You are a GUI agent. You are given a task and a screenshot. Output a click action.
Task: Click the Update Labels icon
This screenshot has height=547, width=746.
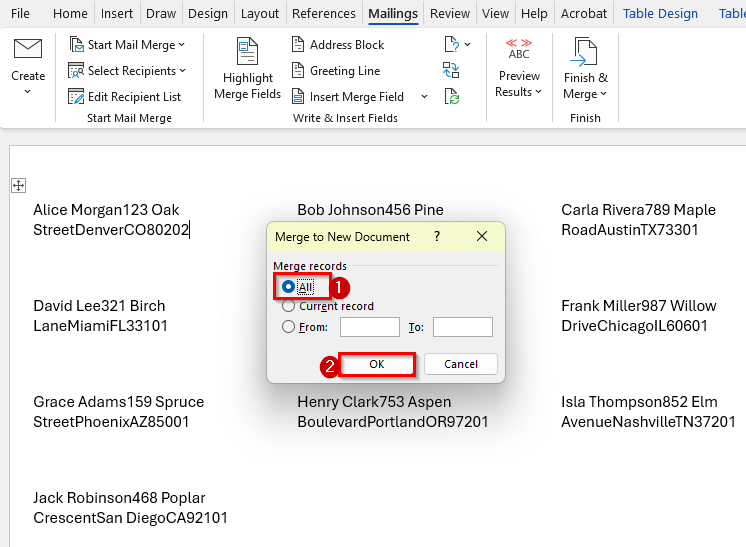click(451, 97)
